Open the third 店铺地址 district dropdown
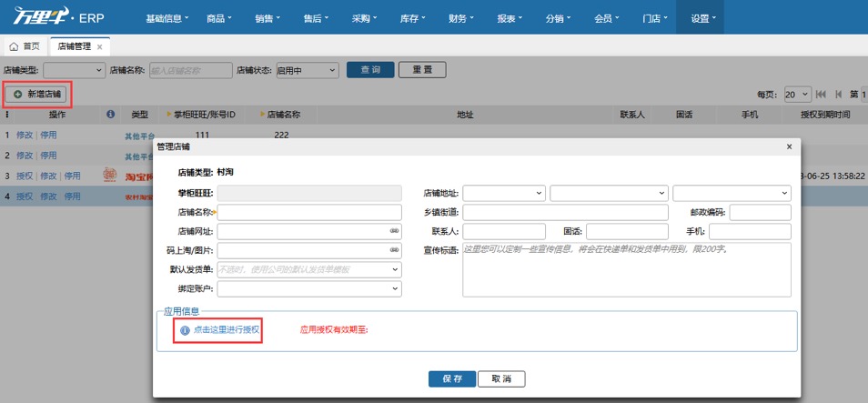 point(732,193)
